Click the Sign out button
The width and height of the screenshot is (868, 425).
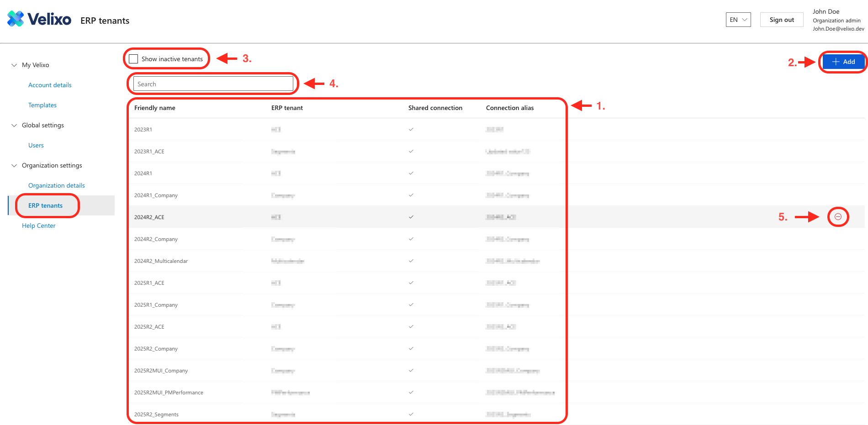pos(781,20)
